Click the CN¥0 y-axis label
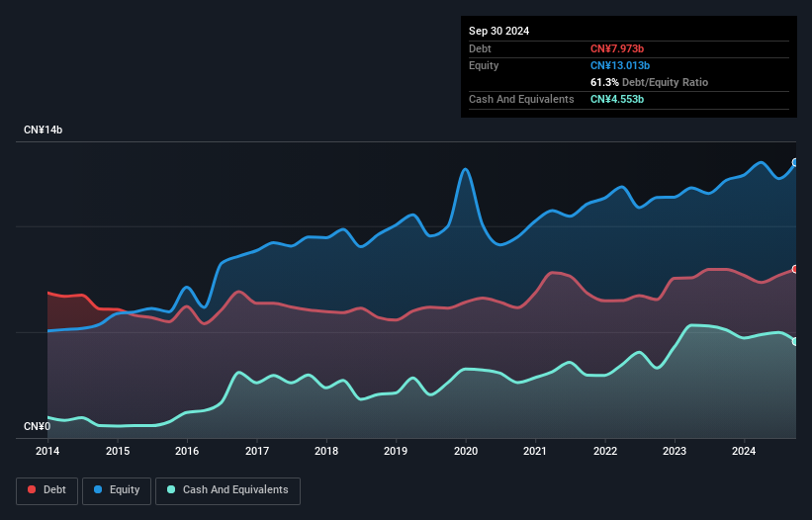 [37, 426]
